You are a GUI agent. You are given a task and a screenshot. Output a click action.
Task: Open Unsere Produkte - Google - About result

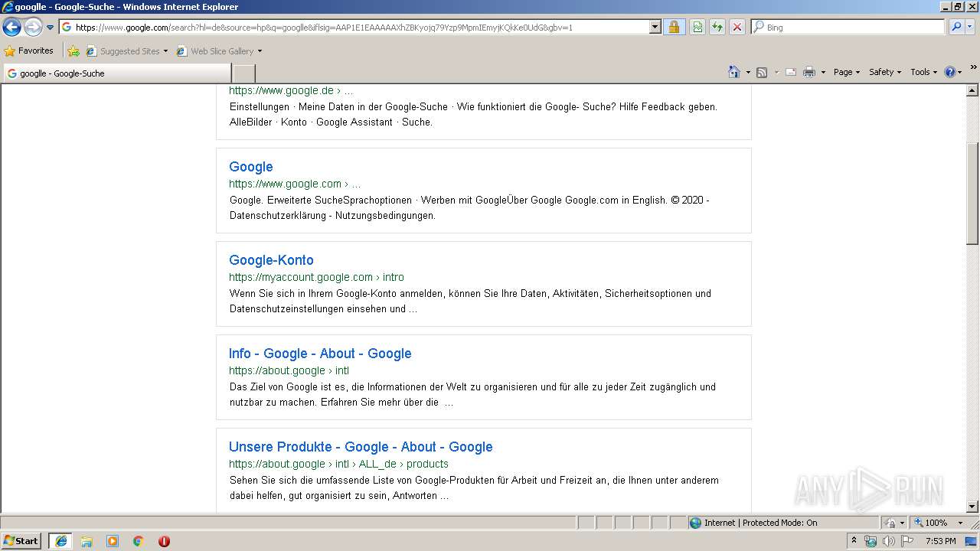click(361, 447)
